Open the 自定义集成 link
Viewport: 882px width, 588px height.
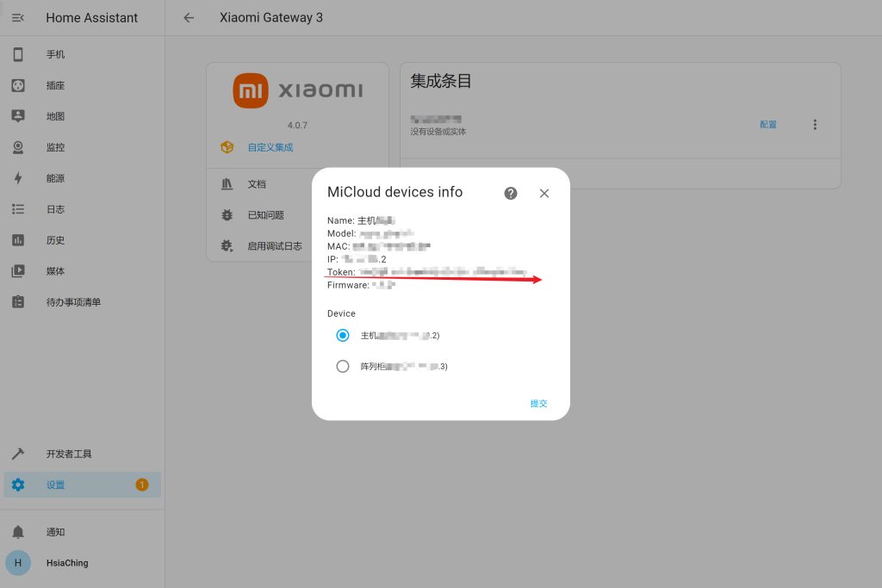270,147
